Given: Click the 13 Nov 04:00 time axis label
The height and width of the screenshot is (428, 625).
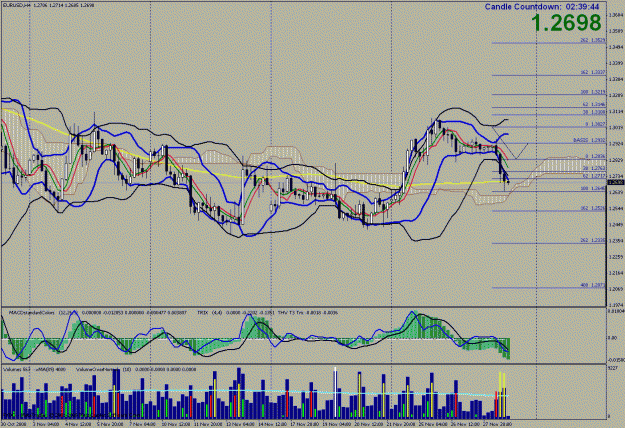Looking at the screenshot, I should [x=239, y=424].
